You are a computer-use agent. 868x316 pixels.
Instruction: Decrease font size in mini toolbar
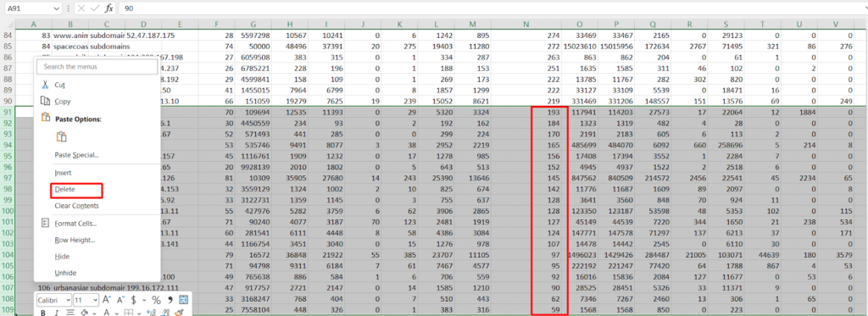120,300
